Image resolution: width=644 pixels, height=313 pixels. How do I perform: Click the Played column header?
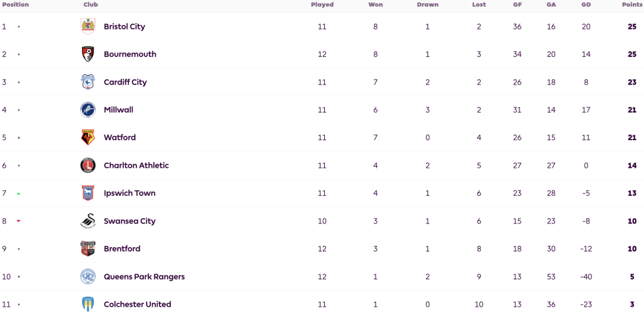[x=322, y=5]
